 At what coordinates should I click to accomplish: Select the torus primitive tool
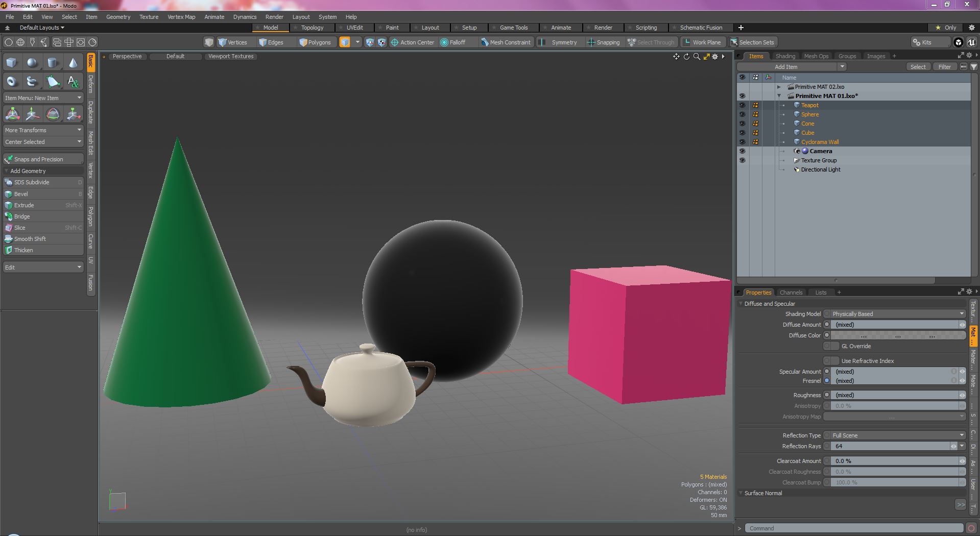[12, 82]
